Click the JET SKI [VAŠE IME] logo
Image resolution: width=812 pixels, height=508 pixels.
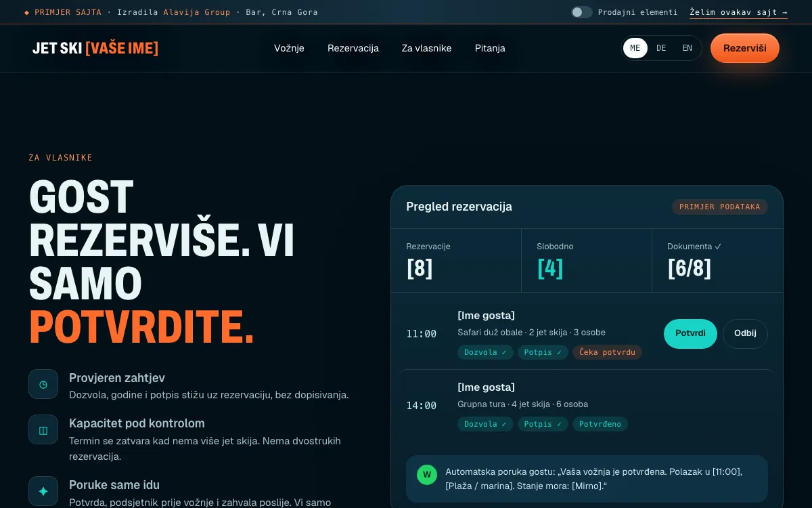point(95,48)
